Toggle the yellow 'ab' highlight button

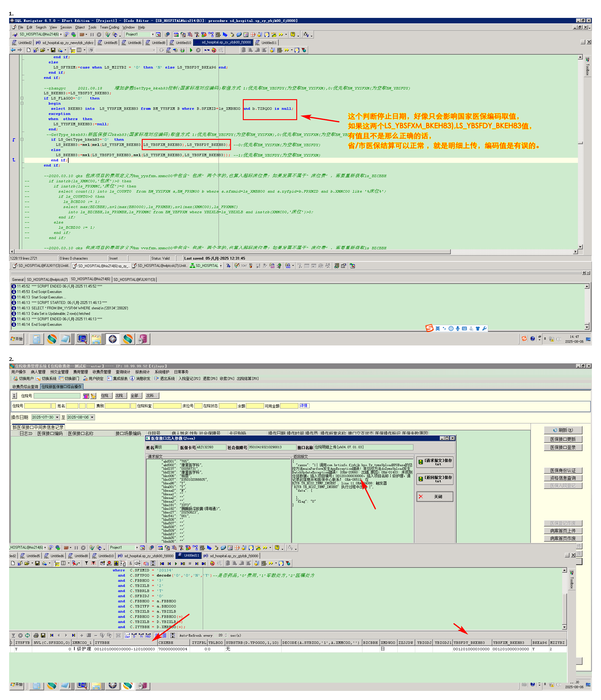[x=72, y=50]
